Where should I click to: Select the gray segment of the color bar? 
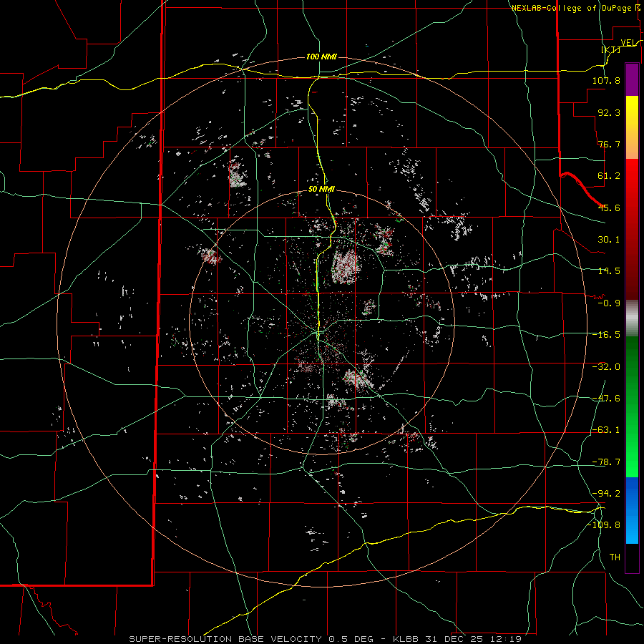(632, 318)
